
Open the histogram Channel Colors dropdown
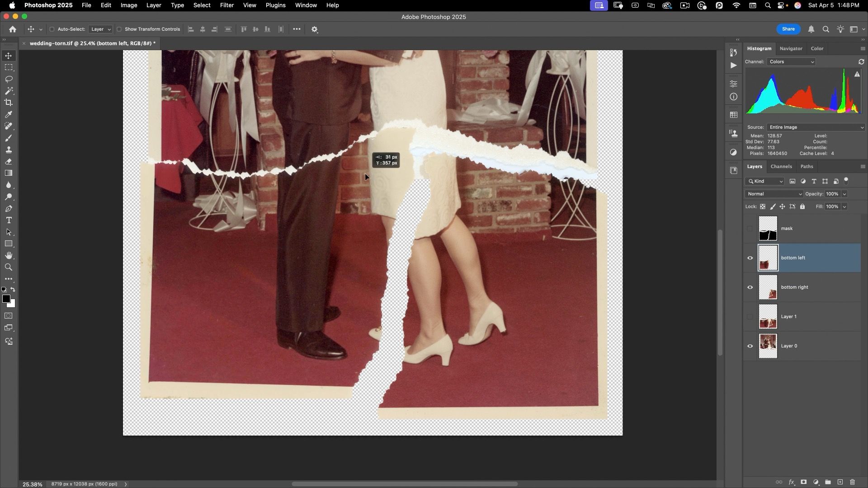(791, 62)
